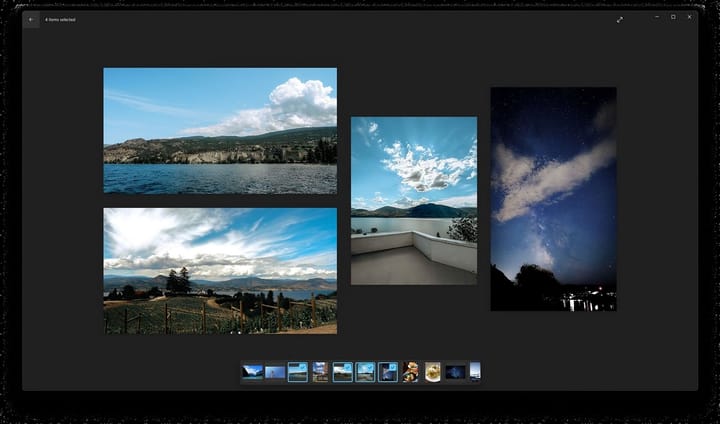Screen dimensions: 720x424
Task: Select the balcony and clouds photo in the center
Action: coord(414,200)
